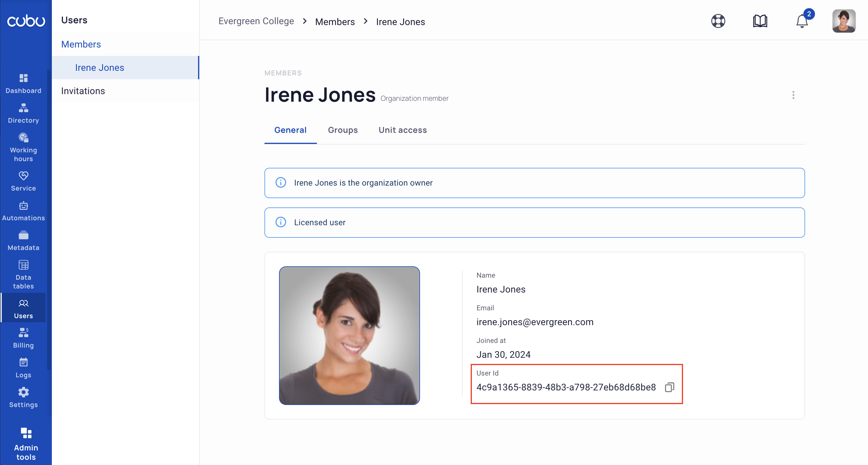Copy the User Id to clipboard
This screenshot has width=868, height=465.
point(669,387)
